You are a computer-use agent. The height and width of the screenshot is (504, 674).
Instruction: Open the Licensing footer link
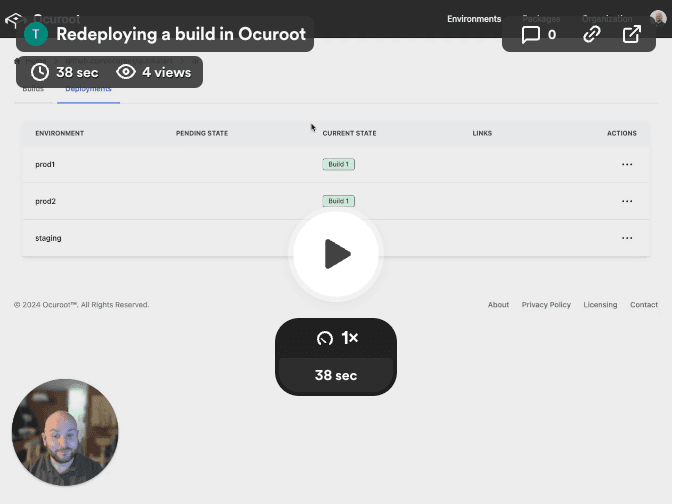(600, 305)
